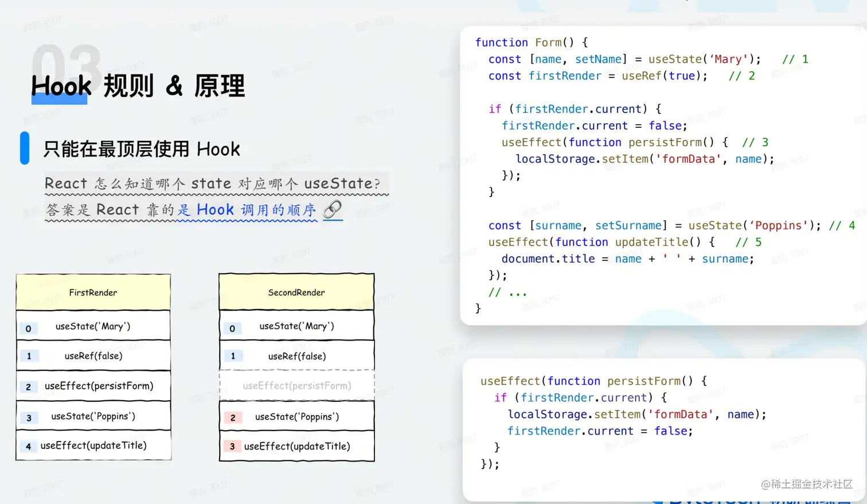Click the '// 1' comment after useState('Mary')
This screenshot has width=867, height=504.
tap(795, 59)
